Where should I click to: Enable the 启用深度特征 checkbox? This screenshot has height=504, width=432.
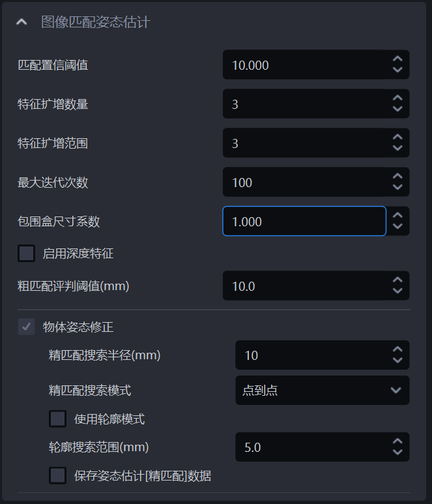pyautogui.click(x=26, y=254)
